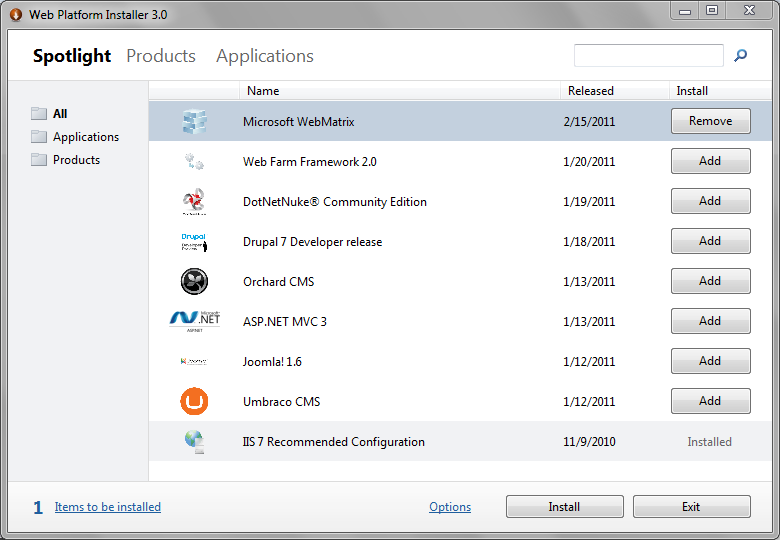Select ASP.NET MVC 3 name text
Screen dimensions: 780x540
[x=285, y=322]
